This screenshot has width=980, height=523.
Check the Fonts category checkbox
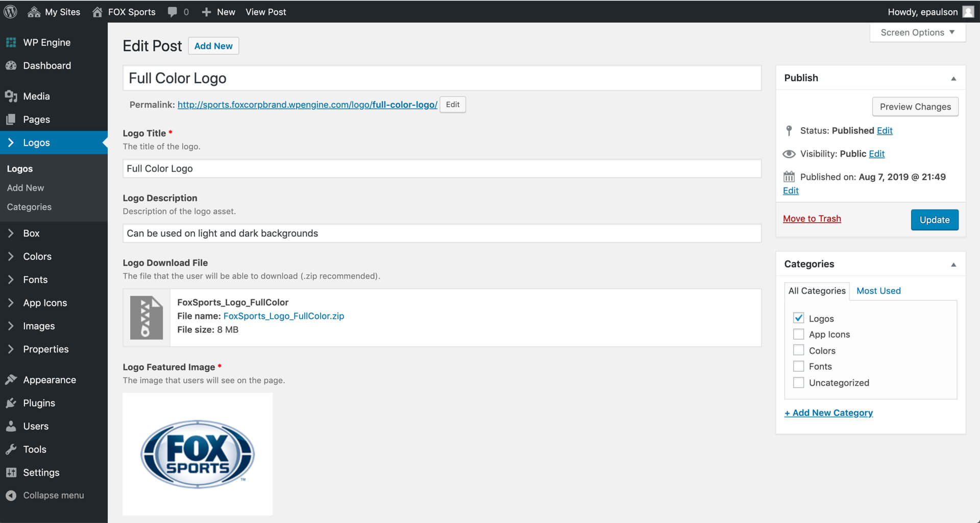coord(799,366)
